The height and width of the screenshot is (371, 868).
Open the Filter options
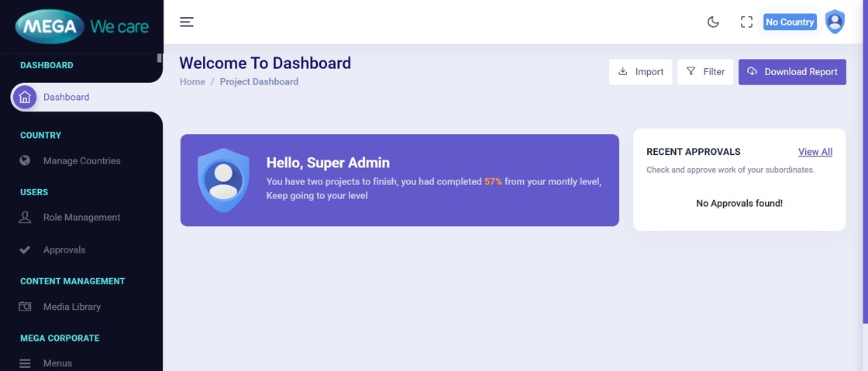705,72
